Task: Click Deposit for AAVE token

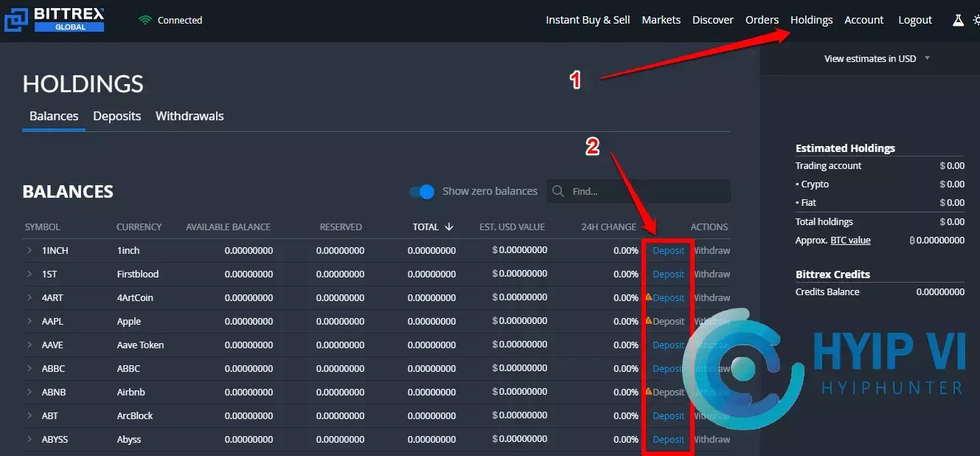Action: point(669,345)
